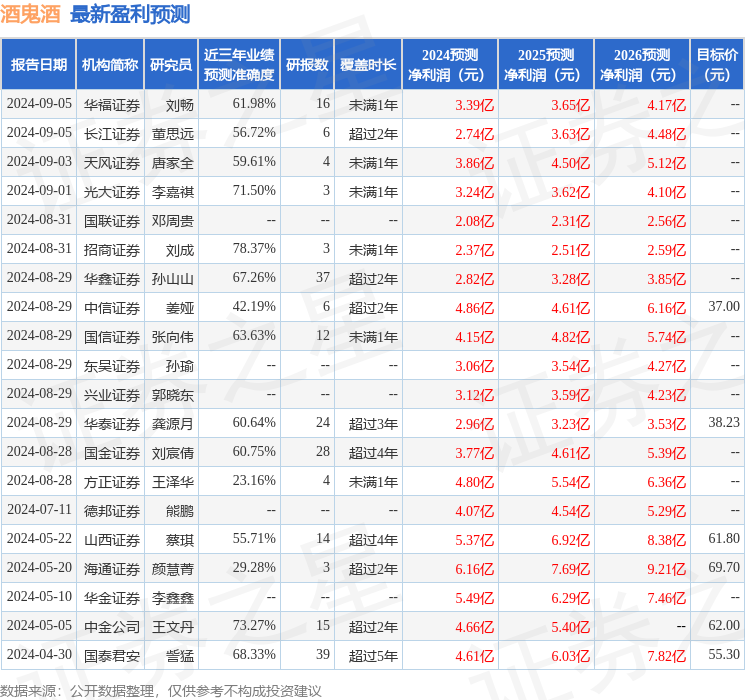Image resolution: width=745 pixels, height=700 pixels.
Task: Click the 55.30 target price
Action: 724,654
